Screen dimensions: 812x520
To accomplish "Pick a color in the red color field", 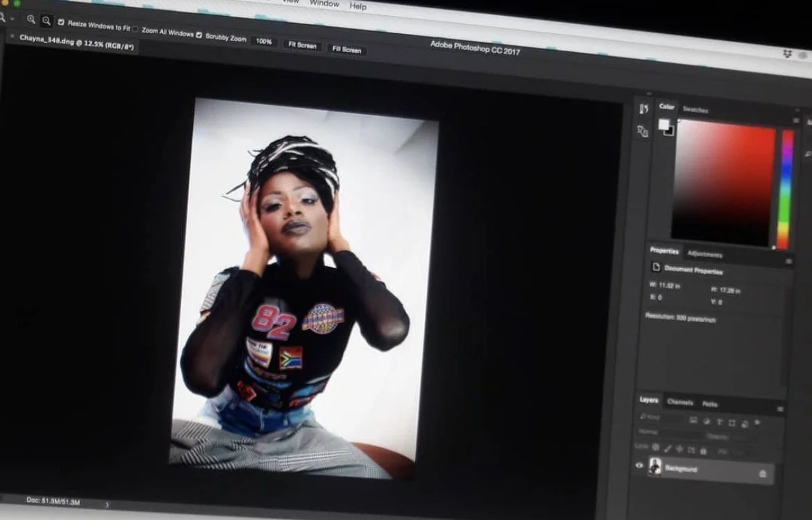I will (x=723, y=183).
